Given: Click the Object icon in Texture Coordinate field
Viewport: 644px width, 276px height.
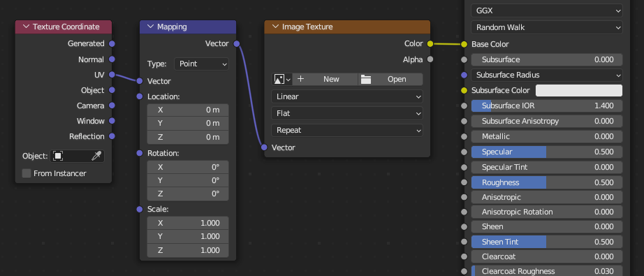Looking at the screenshot, I should 58,156.
